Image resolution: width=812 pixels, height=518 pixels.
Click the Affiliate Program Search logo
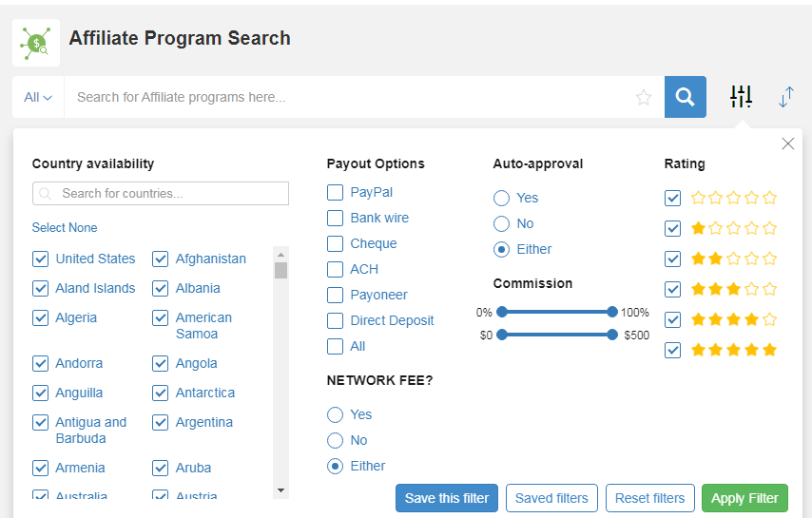click(36, 43)
